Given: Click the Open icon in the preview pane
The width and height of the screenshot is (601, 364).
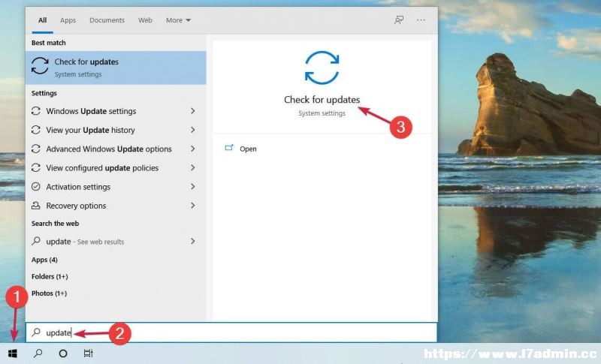Looking at the screenshot, I should click(229, 148).
